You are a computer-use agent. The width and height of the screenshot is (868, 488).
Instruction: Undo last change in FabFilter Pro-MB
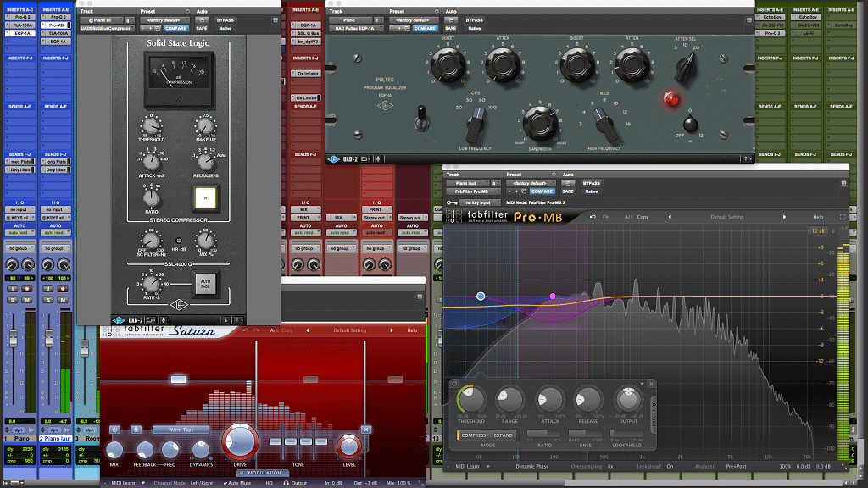tap(593, 217)
